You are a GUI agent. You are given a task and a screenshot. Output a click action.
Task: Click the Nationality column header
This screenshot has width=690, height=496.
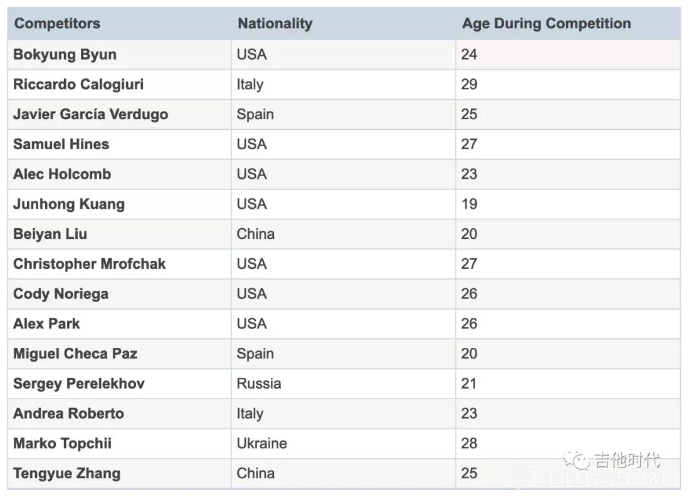tap(275, 23)
